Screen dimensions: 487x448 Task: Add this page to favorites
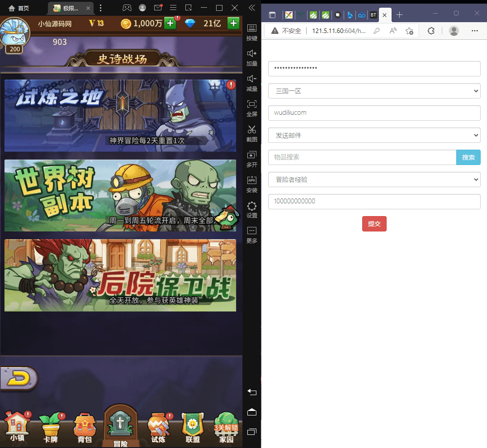coord(409,31)
